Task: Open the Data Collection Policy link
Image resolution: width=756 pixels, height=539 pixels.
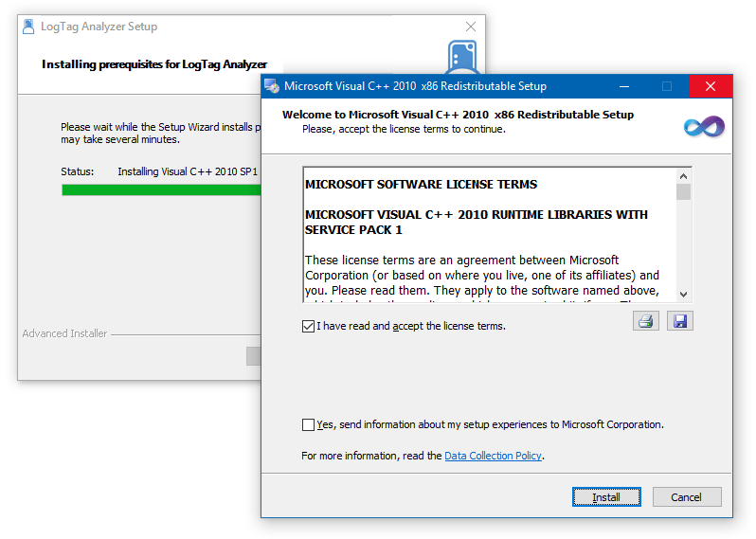Action: click(493, 456)
